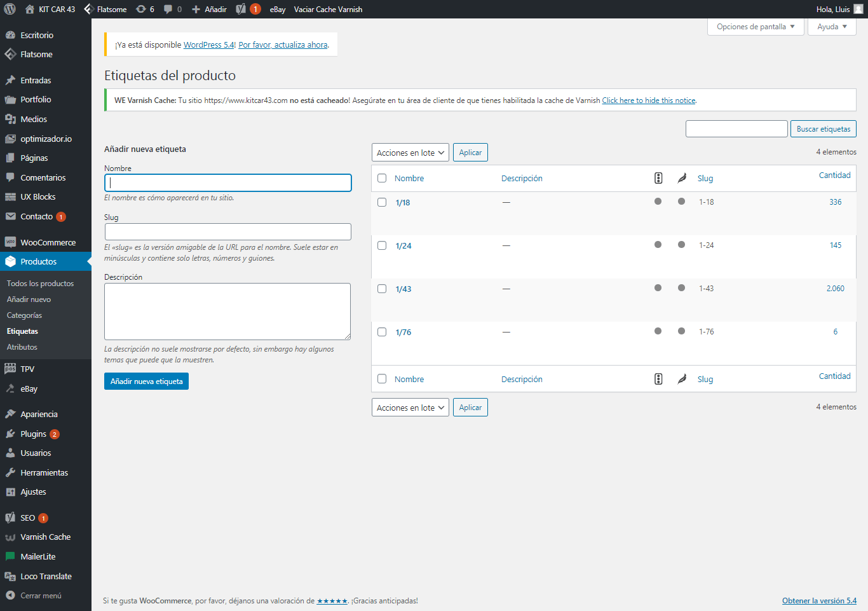The image size is (868, 611).
Task: Expand the Ayuda help panel
Action: pos(832,27)
